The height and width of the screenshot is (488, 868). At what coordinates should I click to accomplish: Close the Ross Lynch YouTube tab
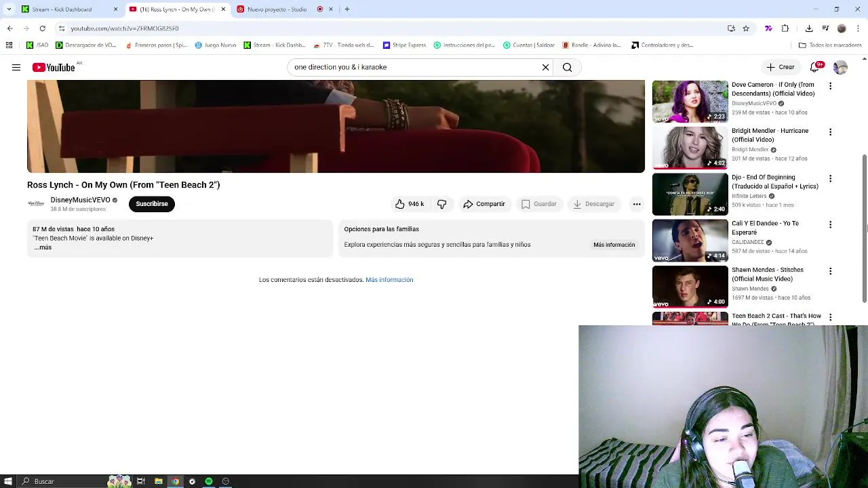pos(223,9)
